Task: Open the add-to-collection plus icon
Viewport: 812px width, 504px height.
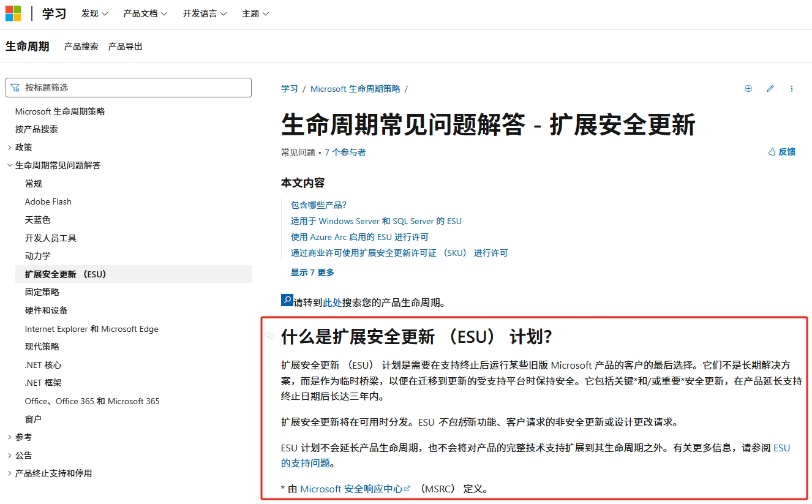Action: click(748, 88)
